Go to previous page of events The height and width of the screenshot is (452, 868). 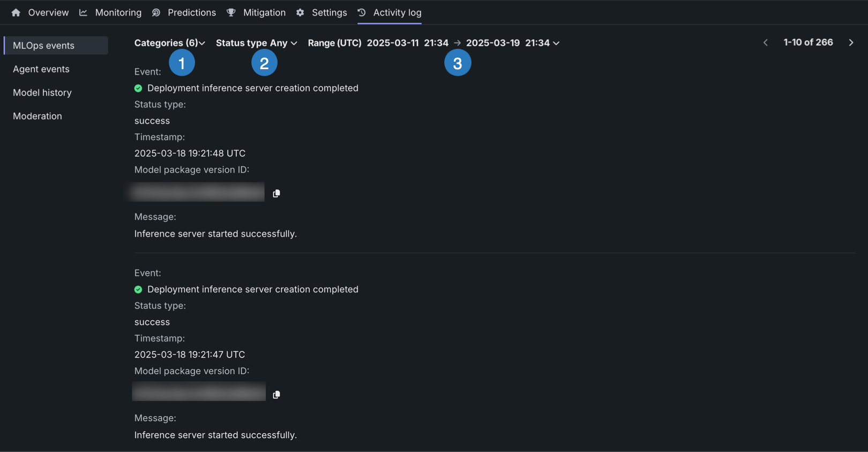[766, 42]
